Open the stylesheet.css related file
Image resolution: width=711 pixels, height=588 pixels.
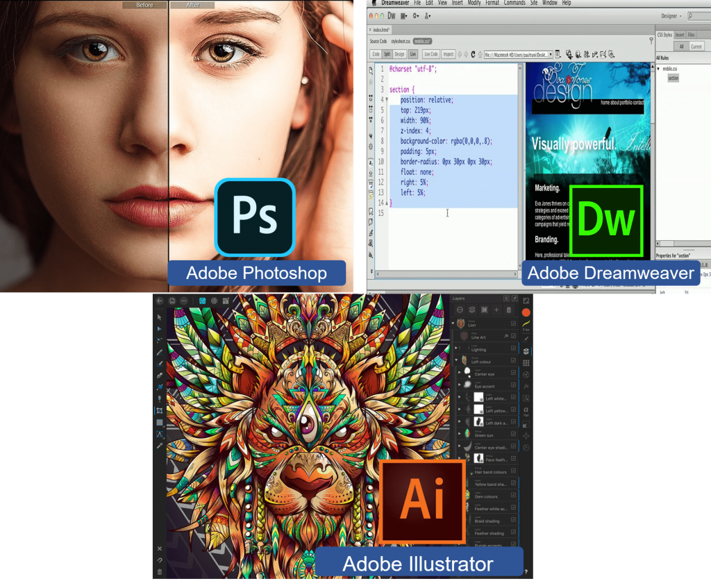[x=401, y=41]
